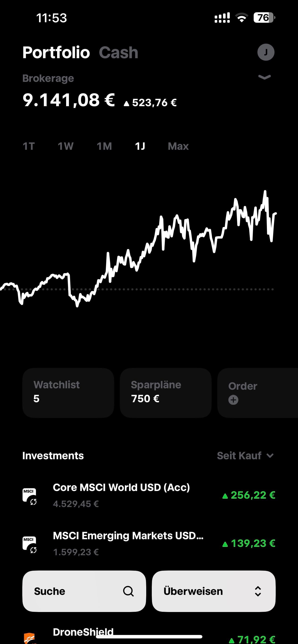Choose the Max chart timeframe
This screenshot has width=298, height=644.
pyautogui.click(x=178, y=146)
